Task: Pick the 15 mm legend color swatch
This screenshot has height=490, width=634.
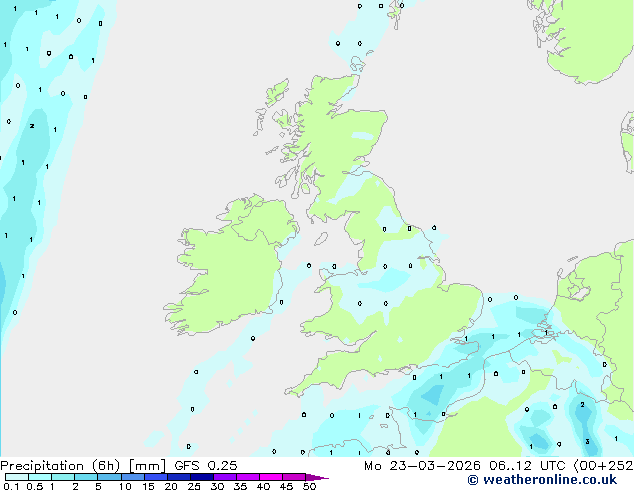Action: [156, 477]
